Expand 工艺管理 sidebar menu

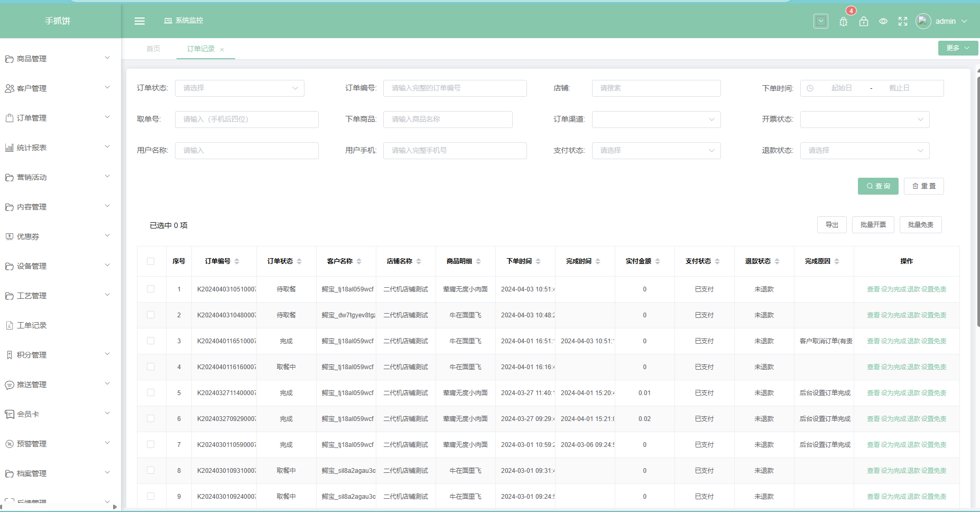tap(60, 296)
